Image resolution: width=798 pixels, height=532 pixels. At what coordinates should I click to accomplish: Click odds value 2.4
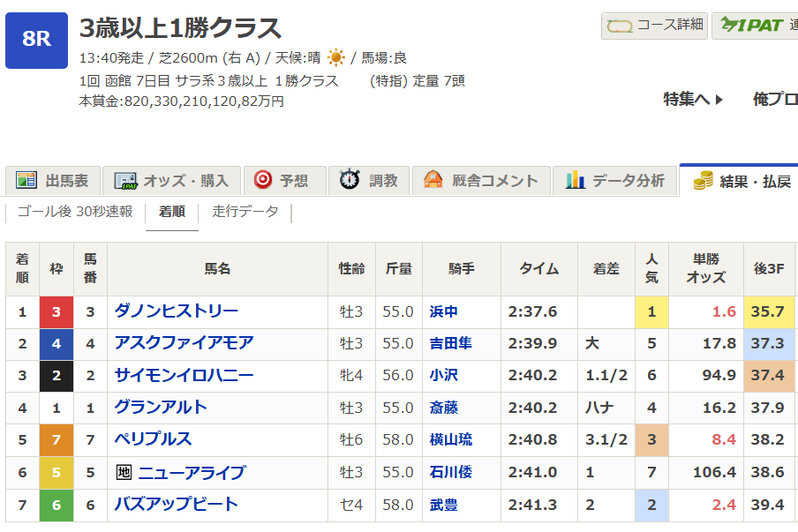(724, 505)
